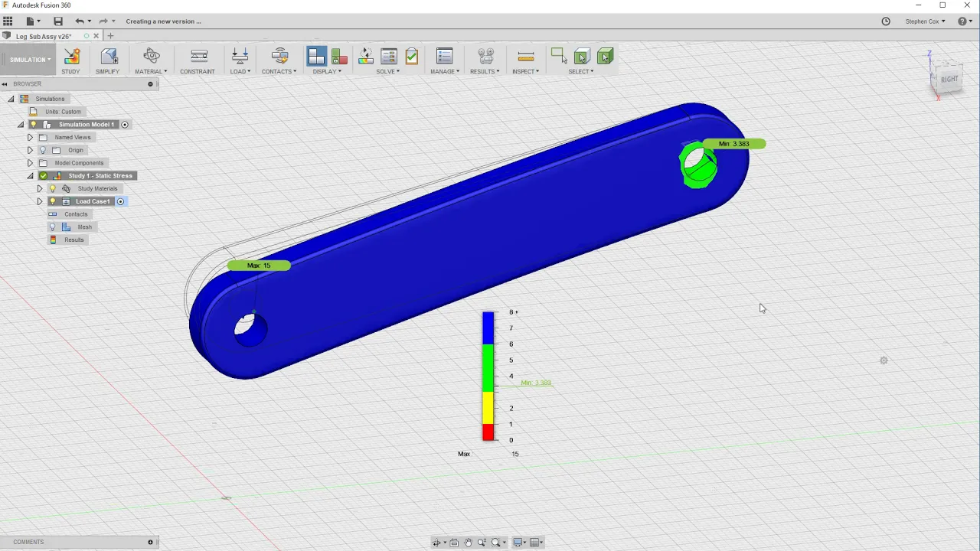Toggle Load Case1 lightbulb visibility

click(53, 201)
